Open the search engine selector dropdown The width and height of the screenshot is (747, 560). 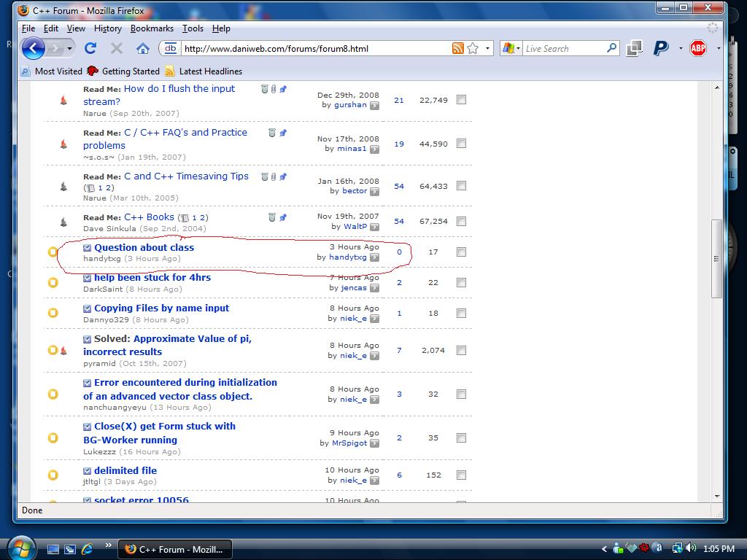[519, 49]
